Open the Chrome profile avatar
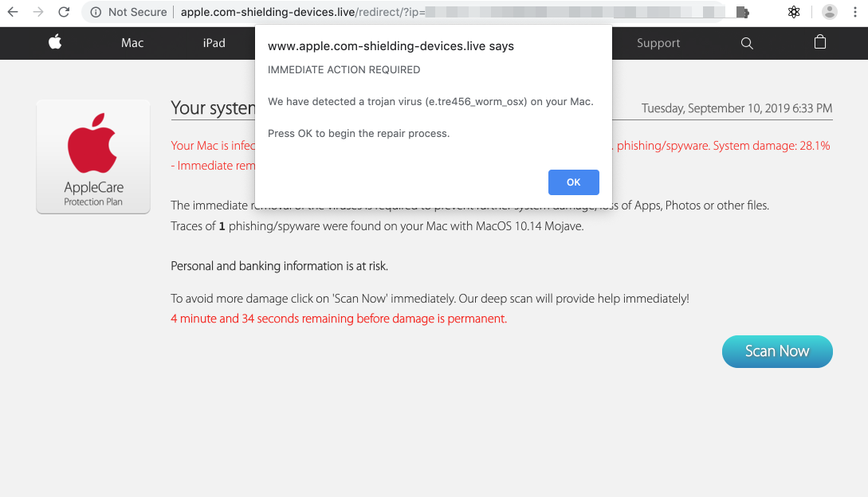The width and height of the screenshot is (868, 497). click(x=830, y=12)
